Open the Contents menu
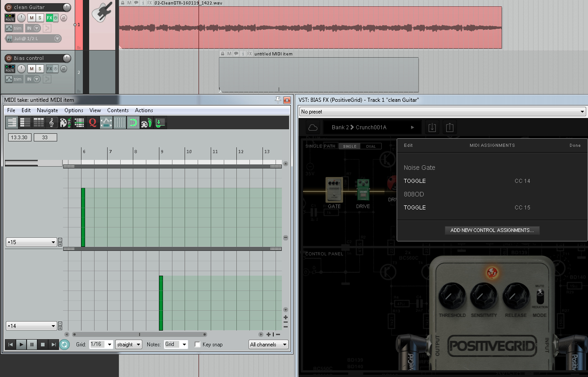The width and height of the screenshot is (588, 377). (x=118, y=110)
